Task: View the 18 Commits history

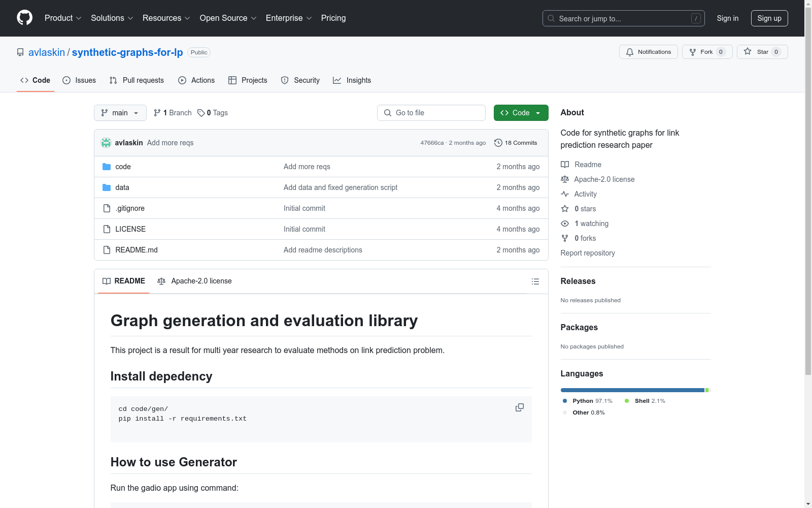Action: [516, 143]
